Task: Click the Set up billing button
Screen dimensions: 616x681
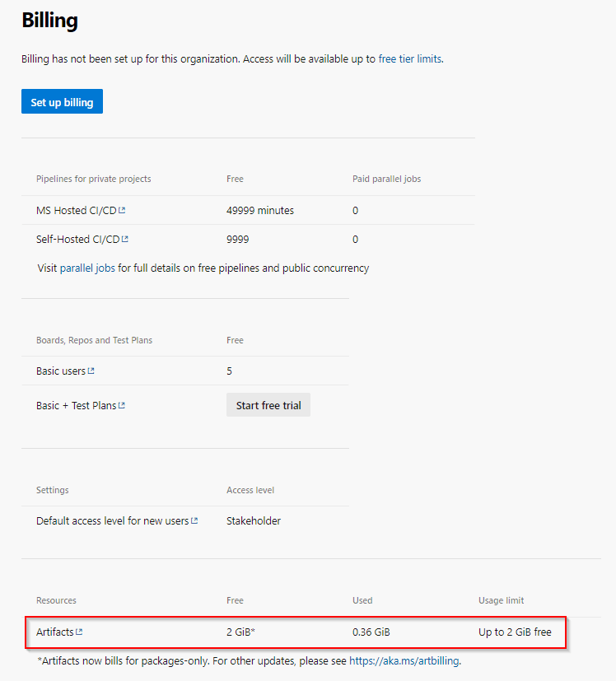Action: (62, 102)
